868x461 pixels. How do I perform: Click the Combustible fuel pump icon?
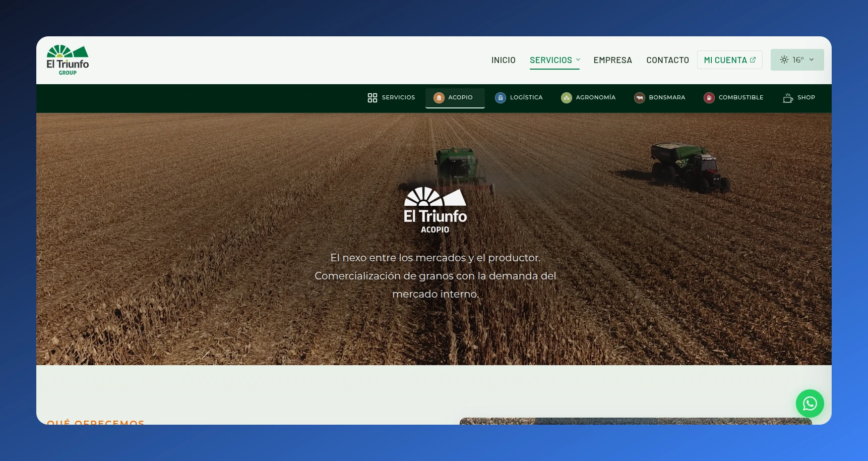709,98
